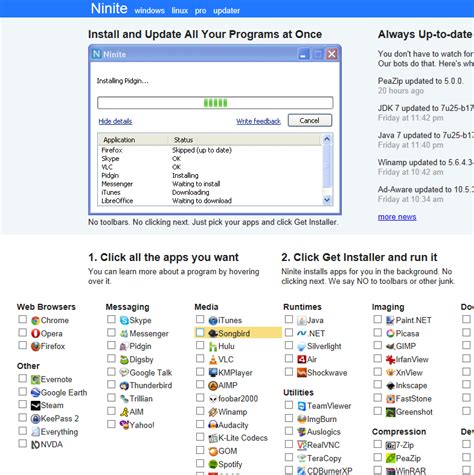Select the LibreOffice row in status list
The width and height of the screenshot is (474, 475).
tap(211, 201)
